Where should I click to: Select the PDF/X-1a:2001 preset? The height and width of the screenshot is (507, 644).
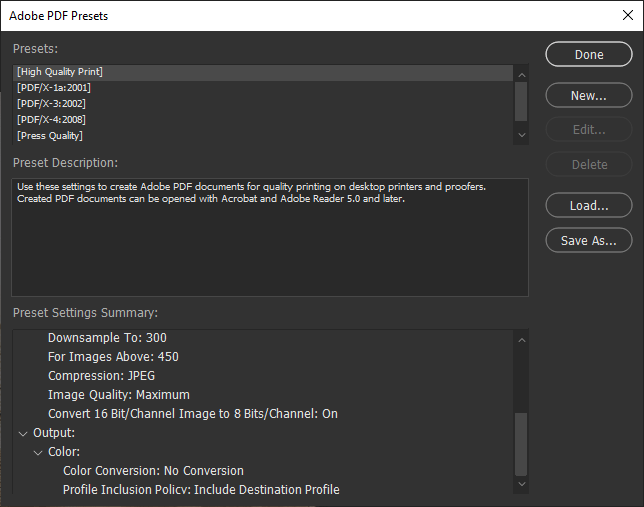point(54,88)
